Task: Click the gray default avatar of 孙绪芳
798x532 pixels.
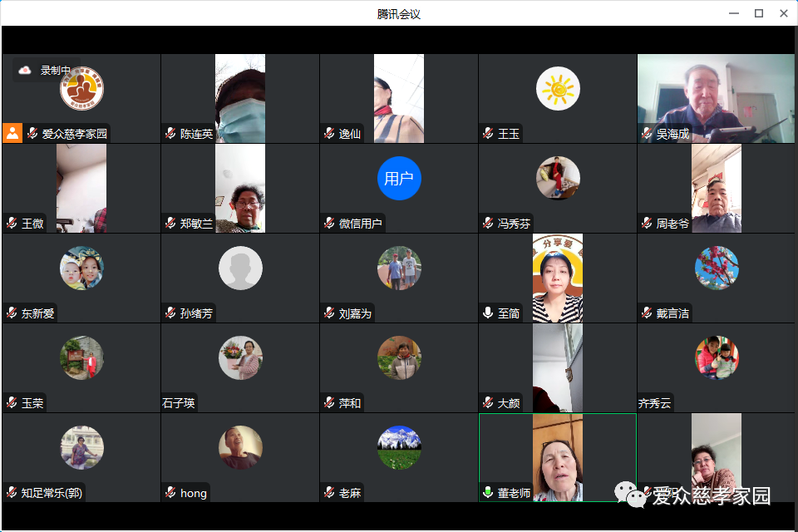Action: tap(240, 268)
